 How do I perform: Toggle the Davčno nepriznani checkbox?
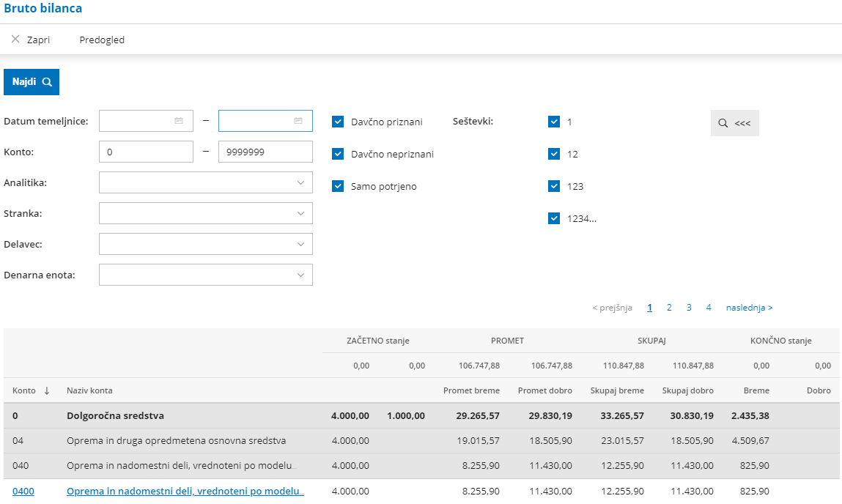point(338,154)
